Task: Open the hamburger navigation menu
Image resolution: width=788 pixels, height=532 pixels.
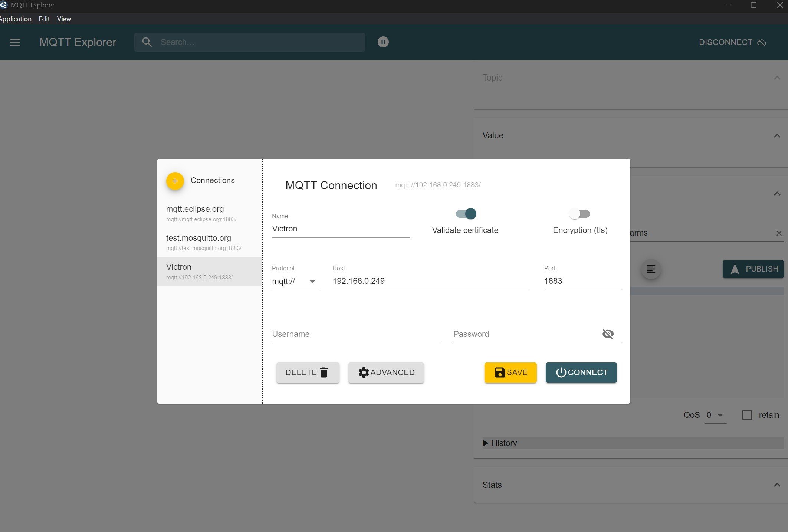Action: click(x=15, y=42)
